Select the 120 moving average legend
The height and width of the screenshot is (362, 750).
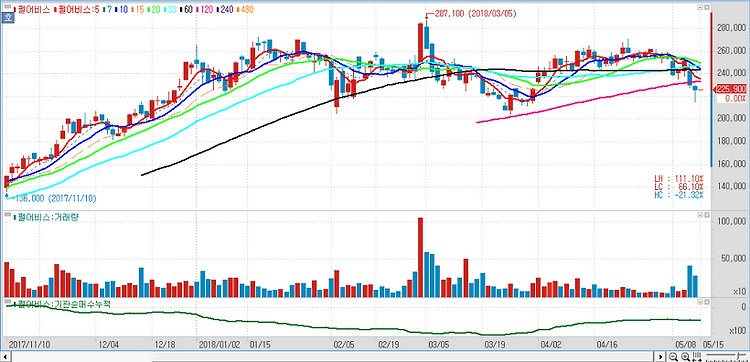(x=204, y=9)
